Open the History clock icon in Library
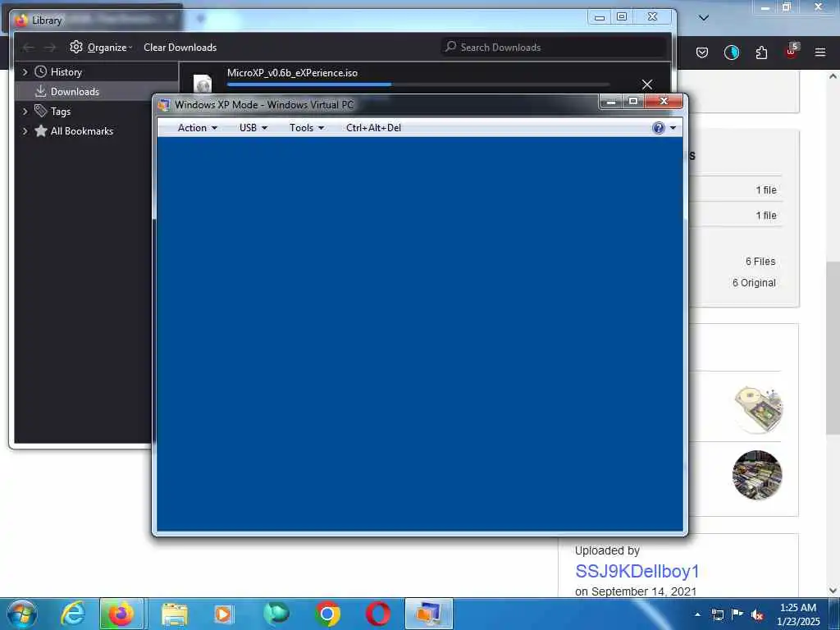 [x=41, y=72]
